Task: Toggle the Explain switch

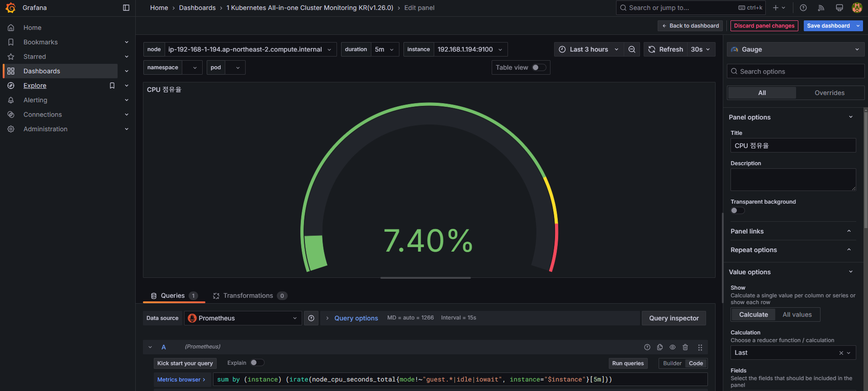Action: point(257,362)
